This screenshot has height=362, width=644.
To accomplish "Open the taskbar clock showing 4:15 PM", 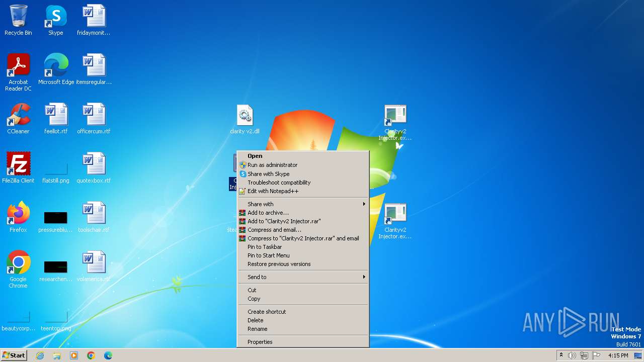I will pyautogui.click(x=618, y=355).
